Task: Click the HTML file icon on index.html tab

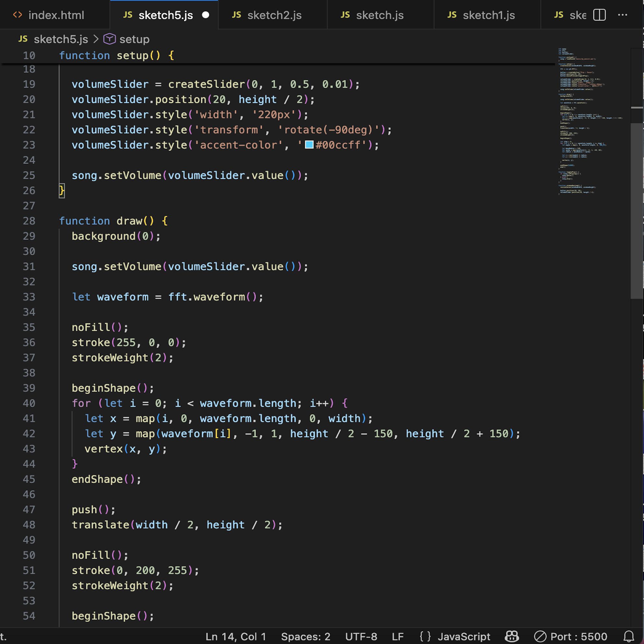Action: point(17,15)
